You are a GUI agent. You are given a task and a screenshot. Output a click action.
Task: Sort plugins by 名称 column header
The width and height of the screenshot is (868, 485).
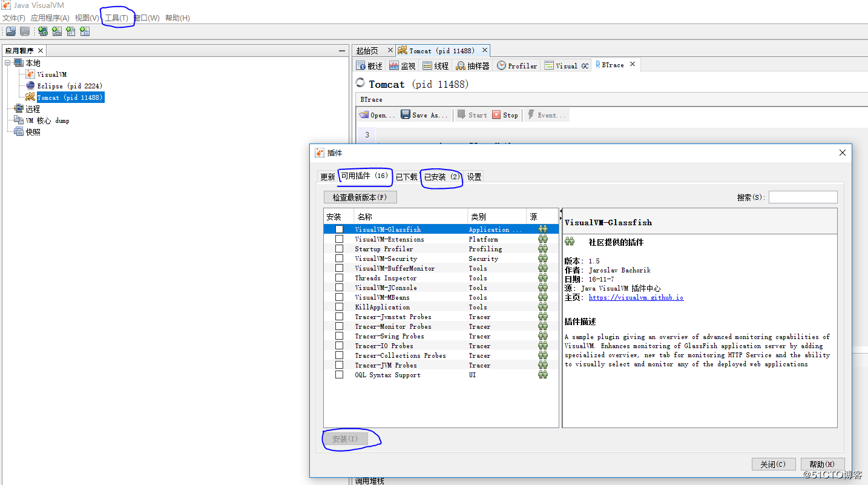[x=410, y=216]
